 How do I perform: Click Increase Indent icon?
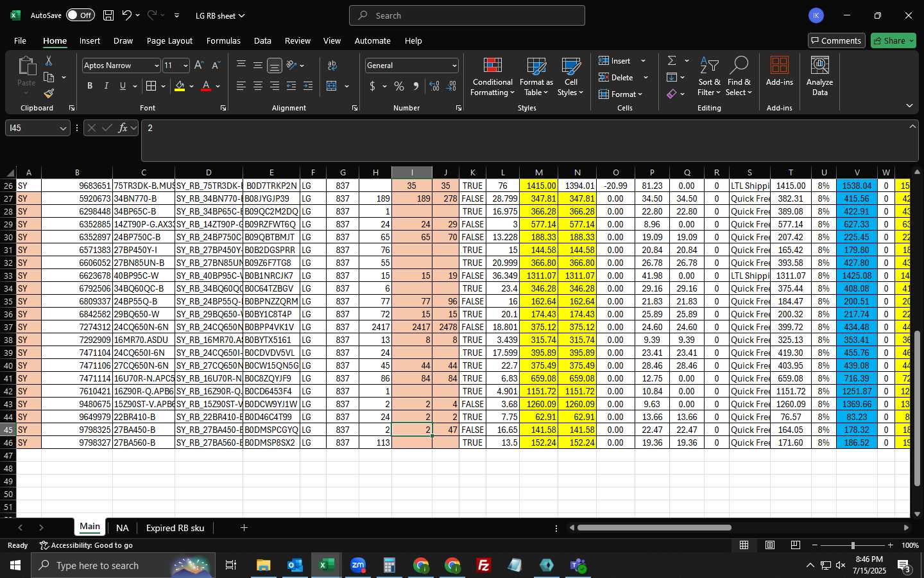pyautogui.click(x=308, y=86)
